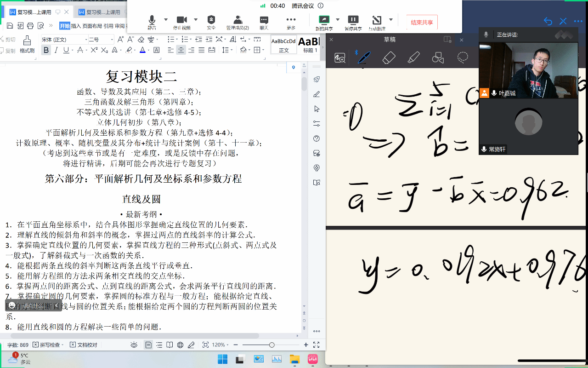Toggle eye protection mode in status bar

(134, 345)
